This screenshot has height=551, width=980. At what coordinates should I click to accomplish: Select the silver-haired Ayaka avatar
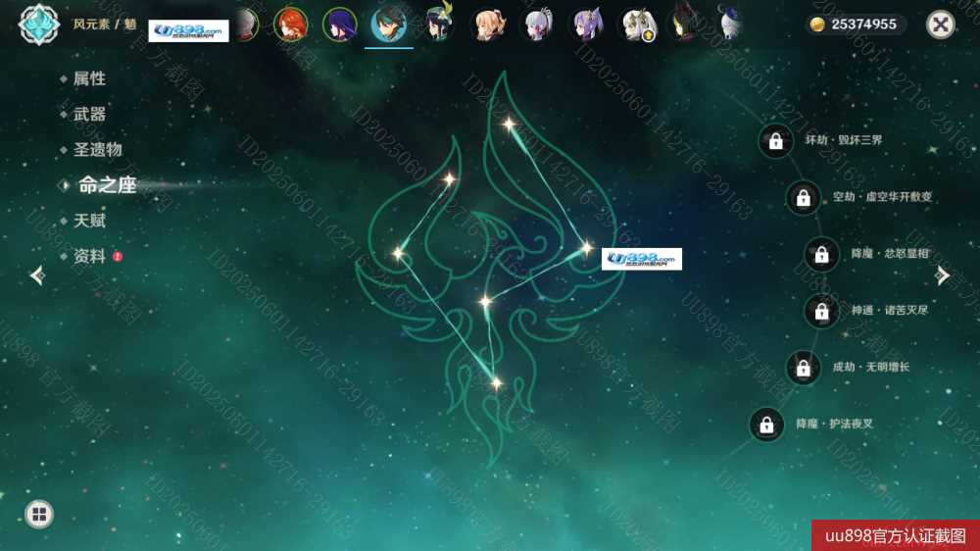pyautogui.click(x=537, y=25)
